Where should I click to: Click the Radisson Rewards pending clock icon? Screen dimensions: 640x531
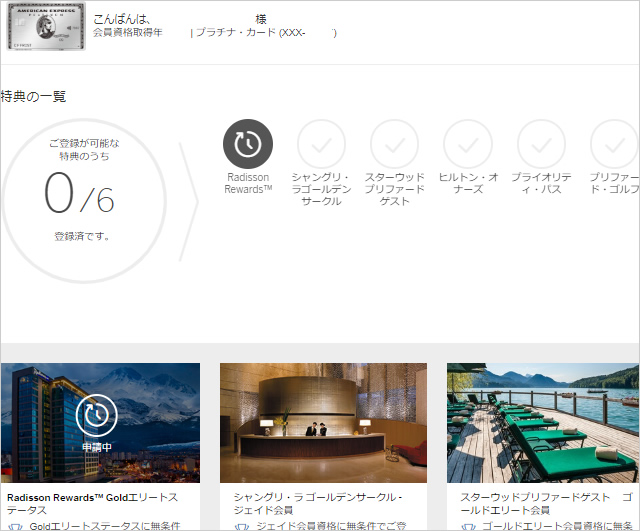[248, 144]
